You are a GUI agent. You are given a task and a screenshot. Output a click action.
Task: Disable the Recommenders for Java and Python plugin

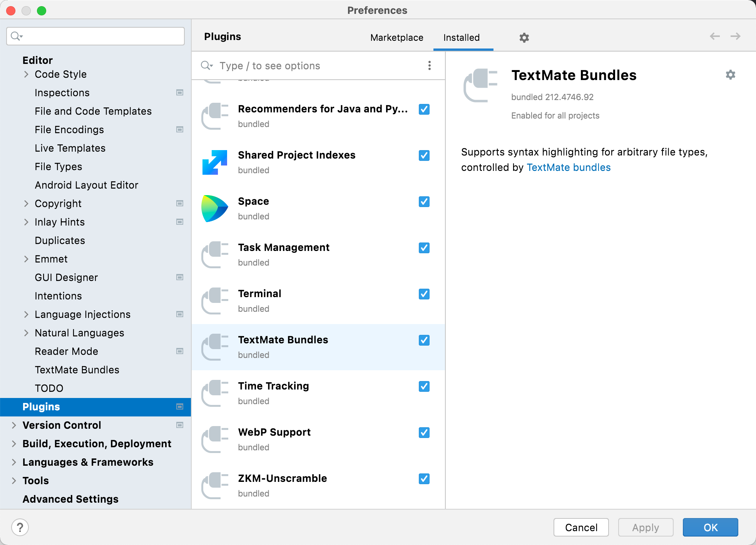coord(424,109)
